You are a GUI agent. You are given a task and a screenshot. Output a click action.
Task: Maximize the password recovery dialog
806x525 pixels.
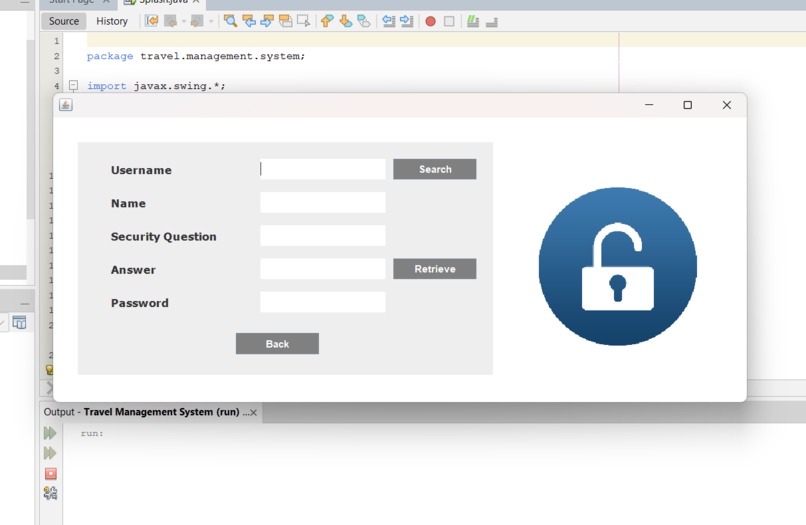[688, 105]
